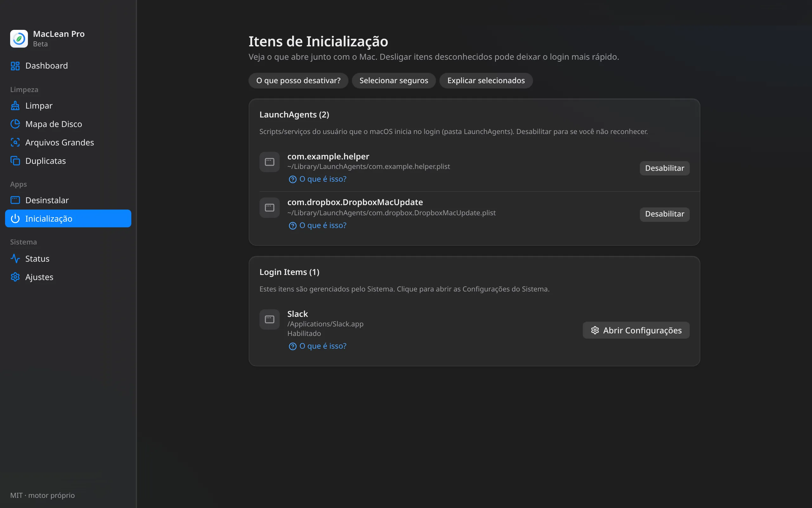Image resolution: width=812 pixels, height=508 pixels.
Task: Disable the com.dropbox.DropboxMacUpdate agent
Action: click(x=665, y=214)
